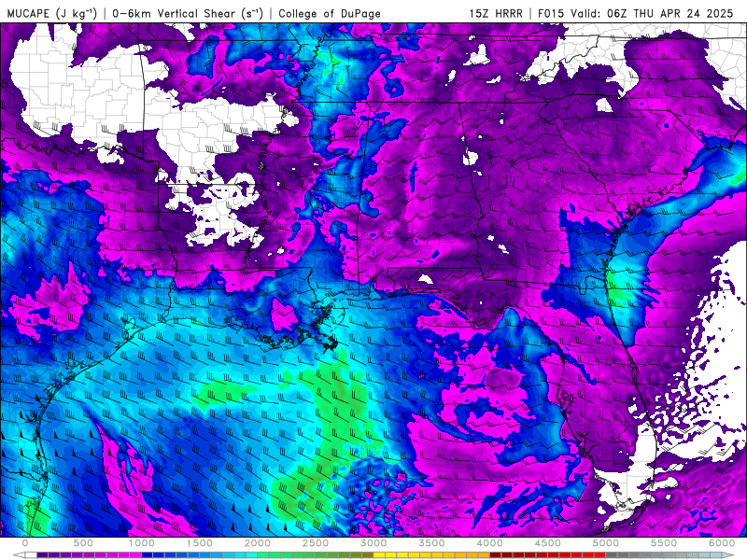Click the 5000 label on the color scale
747x560 pixels.
pos(606,543)
